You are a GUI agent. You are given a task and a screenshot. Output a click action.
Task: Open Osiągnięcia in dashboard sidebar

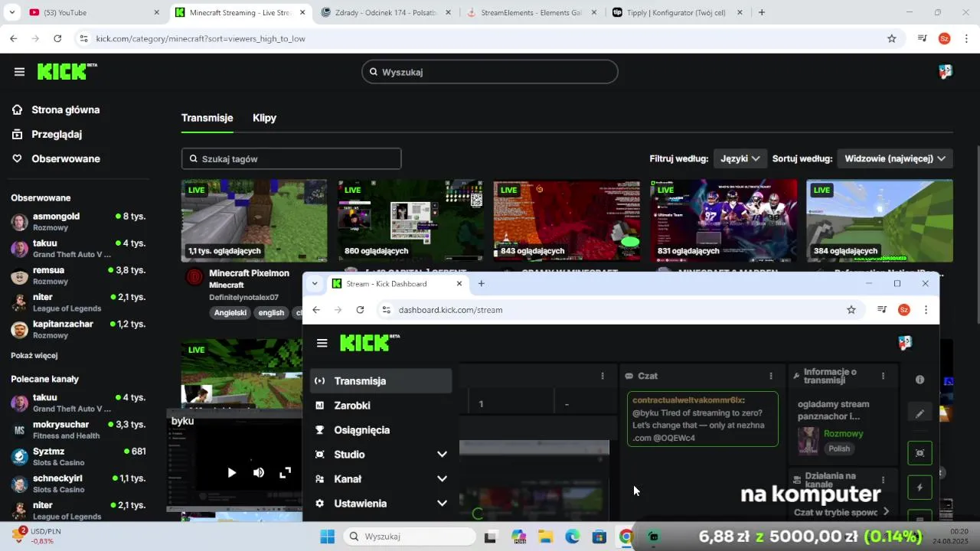[x=381, y=430]
